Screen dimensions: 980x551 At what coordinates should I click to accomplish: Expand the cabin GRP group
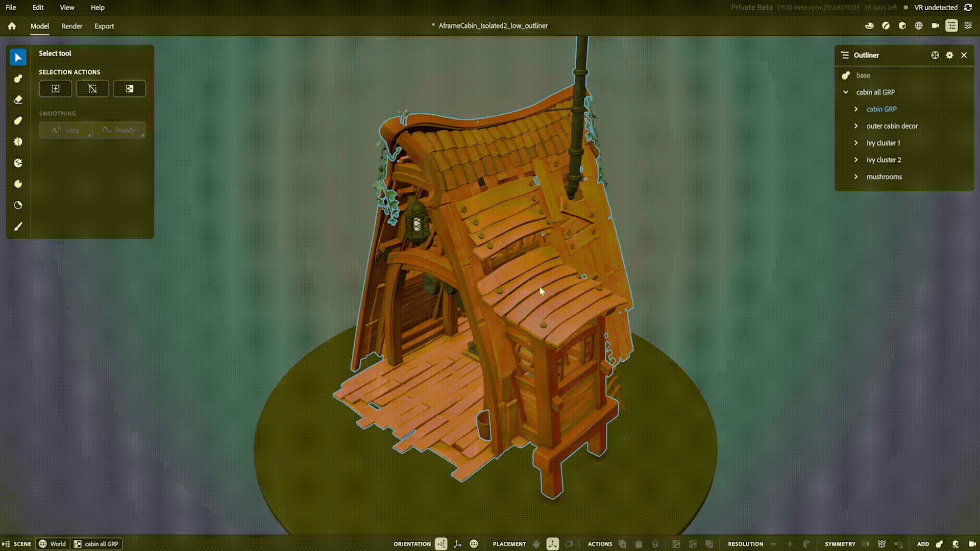856,109
